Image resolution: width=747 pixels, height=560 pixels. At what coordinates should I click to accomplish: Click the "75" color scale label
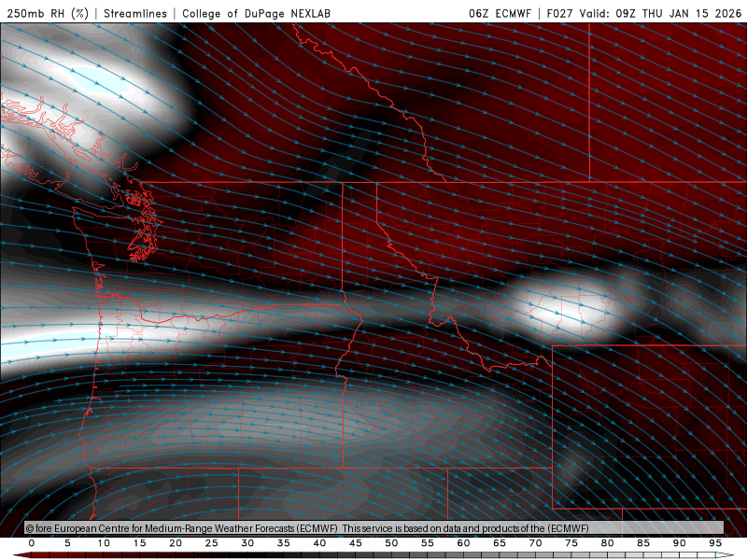pyautogui.click(x=571, y=543)
